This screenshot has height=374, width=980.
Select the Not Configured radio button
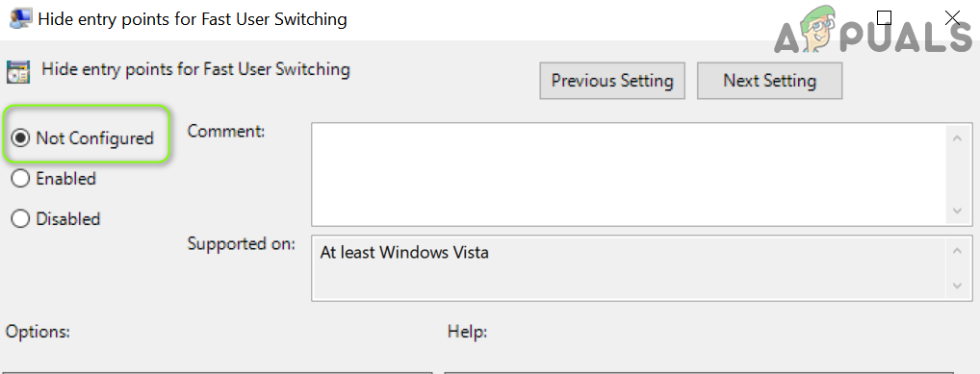20,138
